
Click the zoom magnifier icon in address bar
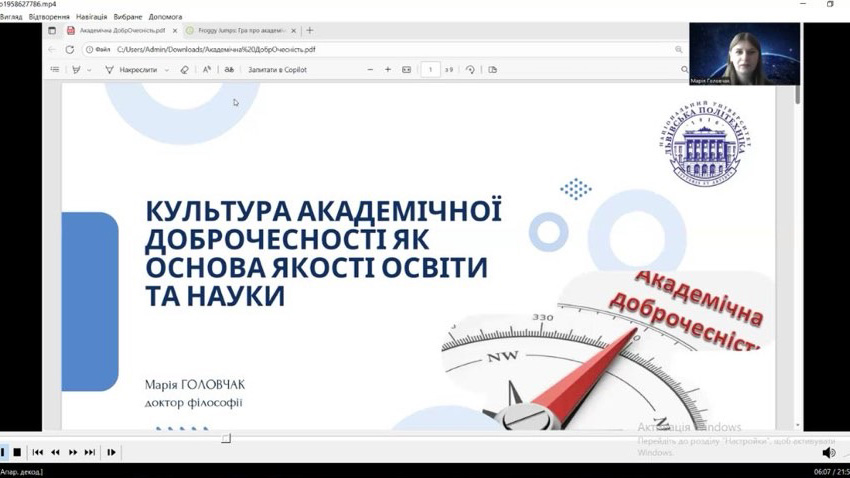(x=679, y=49)
